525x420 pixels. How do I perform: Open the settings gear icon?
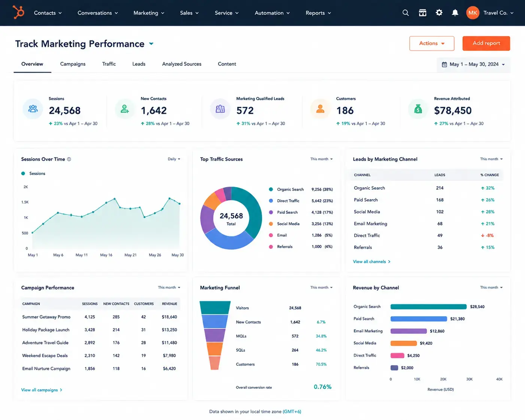coord(439,13)
